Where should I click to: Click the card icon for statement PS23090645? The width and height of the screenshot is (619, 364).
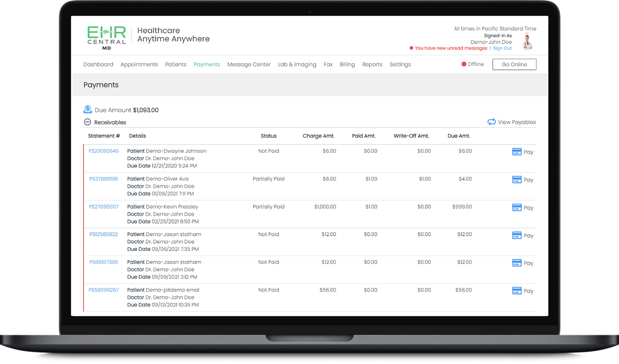click(517, 152)
